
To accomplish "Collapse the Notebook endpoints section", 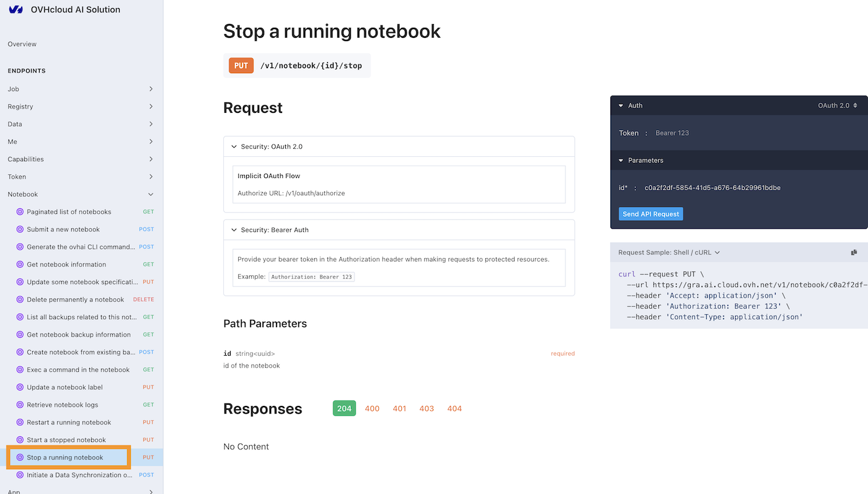I will [x=150, y=194].
